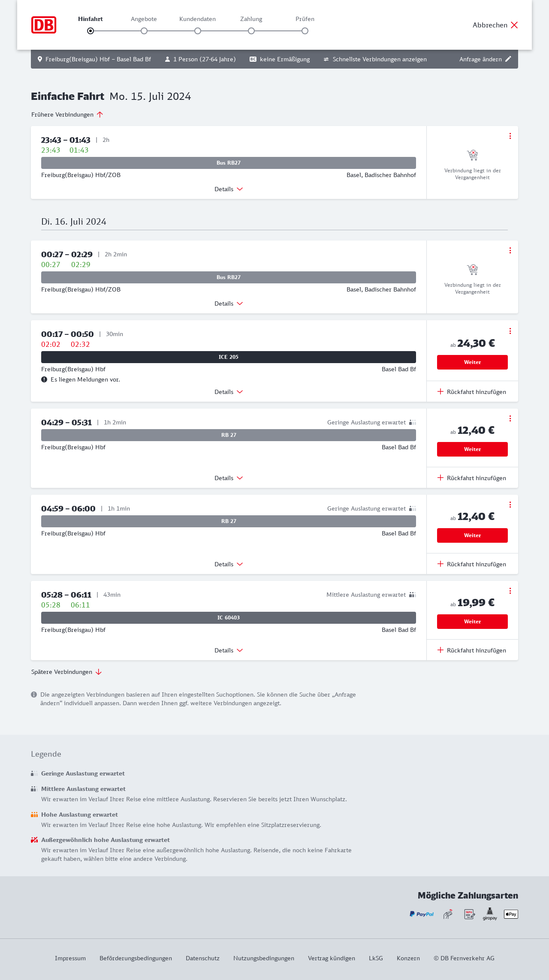Open three-dot menu for IC 60403 connection

tap(510, 591)
